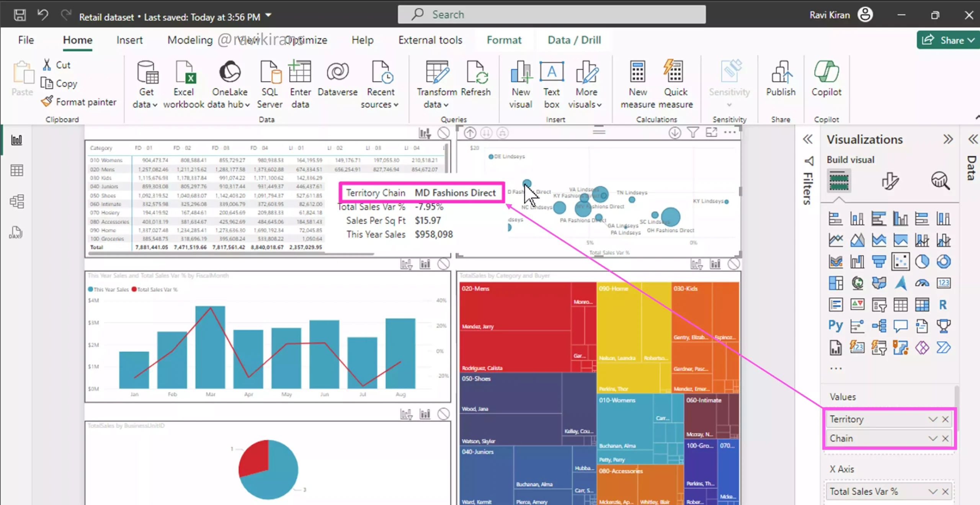Open the External tools tab
The image size is (980, 505).
click(x=430, y=40)
